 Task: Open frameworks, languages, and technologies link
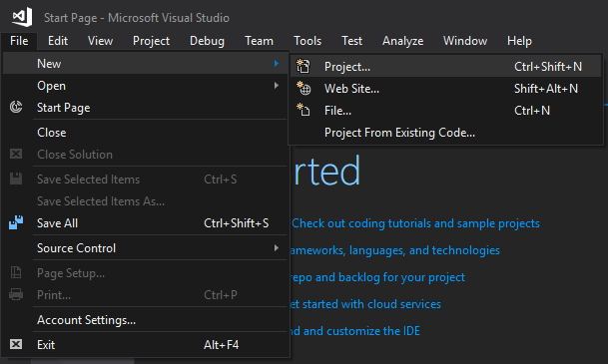tap(394, 250)
